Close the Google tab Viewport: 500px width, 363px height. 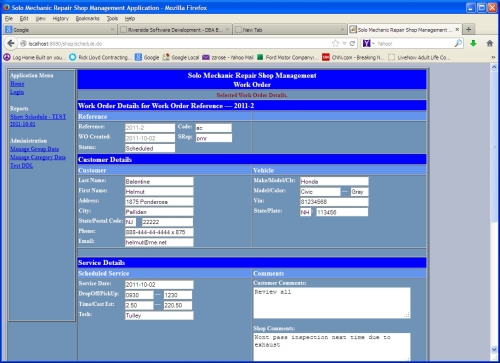click(x=112, y=30)
